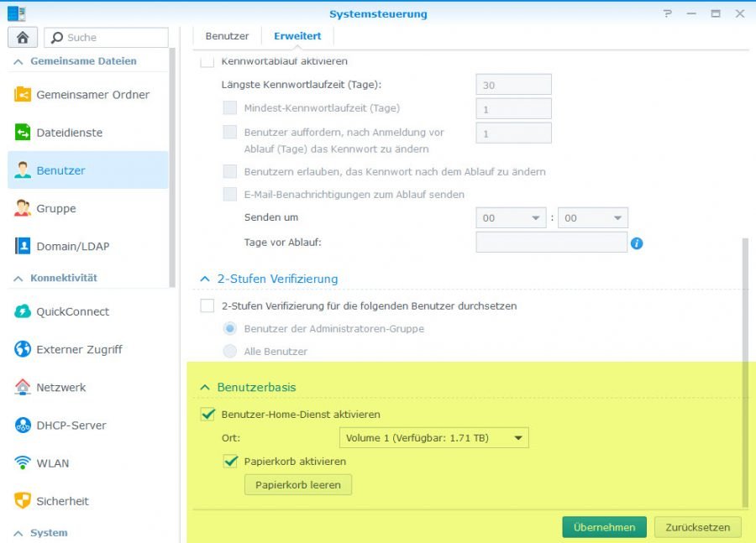Select the Alle Benutzer radio button
The image size is (756, 543).
[228, 350]
